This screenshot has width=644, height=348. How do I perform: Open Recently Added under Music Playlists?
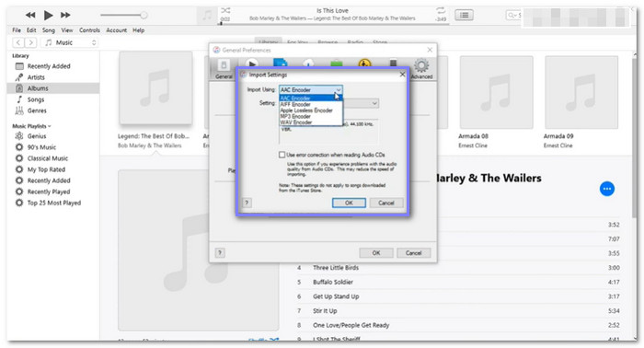49,180
